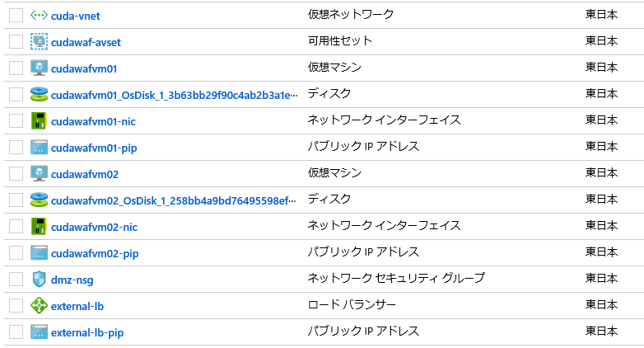This screenshot has height=348, width=644.
Task: Tick the checkbox next to dmz-nsg
Action: pos(16,279)
